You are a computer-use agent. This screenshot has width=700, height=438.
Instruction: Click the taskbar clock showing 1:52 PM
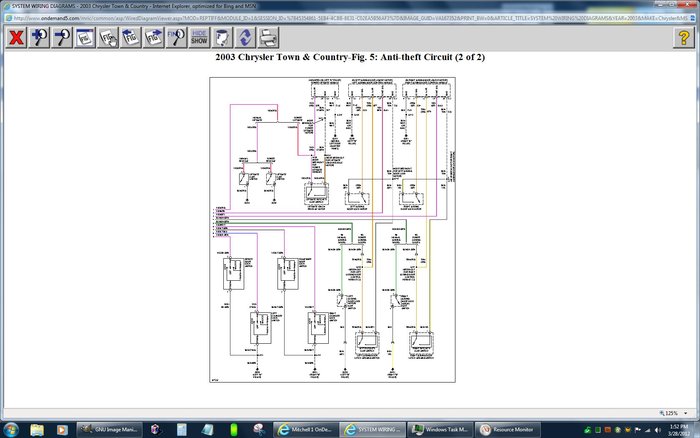click(x=679, y=430)
